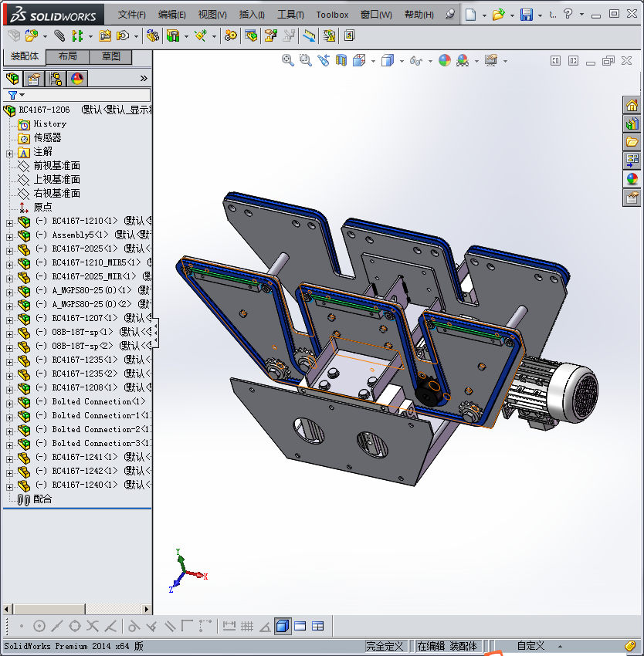Click the Hide/Show Items glasses icon
The width and height of the screenshot is (644, 656).
tap(415, 61)
